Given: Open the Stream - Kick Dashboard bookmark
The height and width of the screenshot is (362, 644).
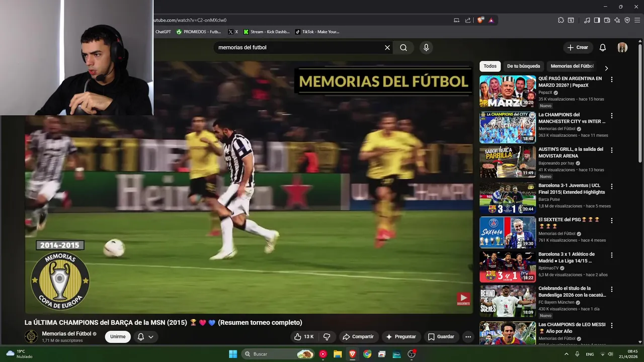Looking at the screenshot, I should [x=266, y=32].
